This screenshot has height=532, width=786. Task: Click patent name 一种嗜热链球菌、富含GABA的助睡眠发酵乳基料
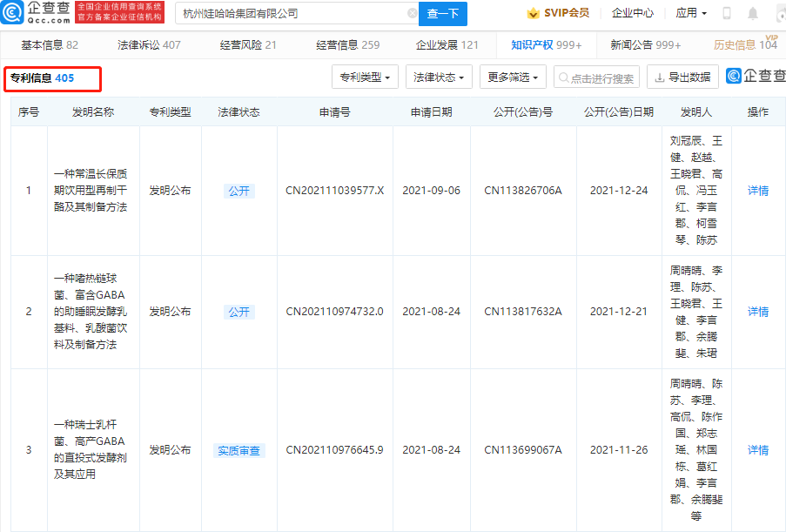tap(91, 312)
